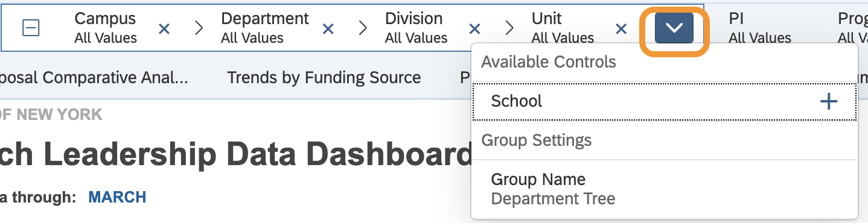Screen dimensions: 868x223
Task: Edit Group Name Department Tree
Action: click(665, 189)
